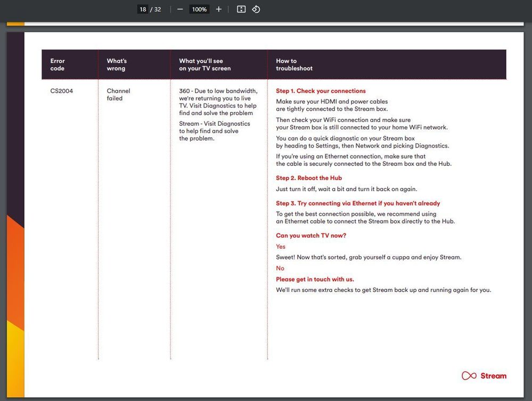Click the page number field showing 18
Viewport: 532px width, 401px height.
143,9
